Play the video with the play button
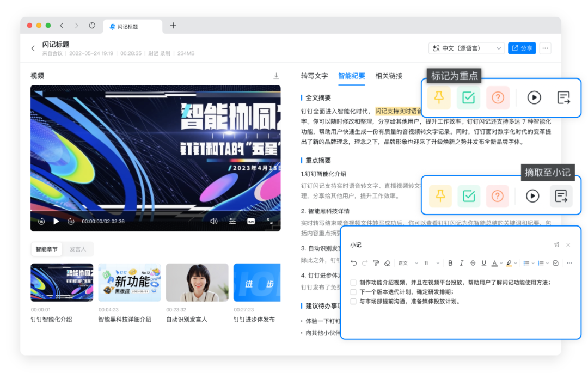The width and height of the screenshot is (588, 379). coord(56,221)
